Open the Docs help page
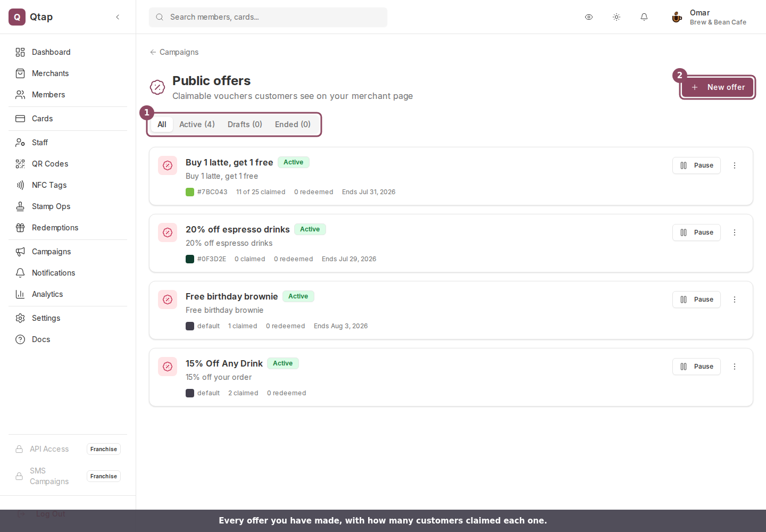Viewport: 766px width, 532px height. 68,339
